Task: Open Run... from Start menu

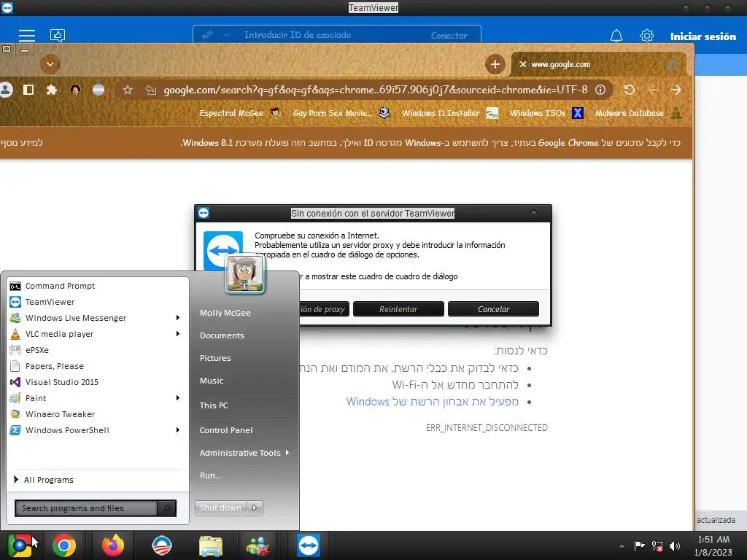Action: pos(211,475)
